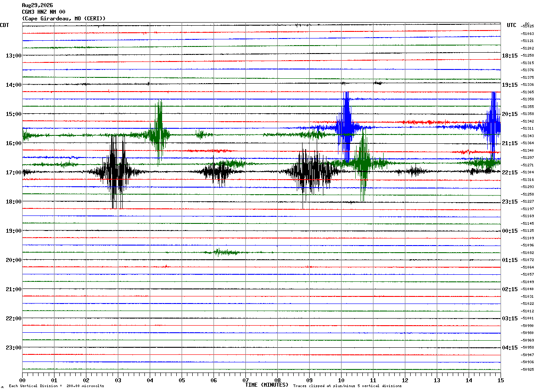Click the Aug29,2026 date label

click(37, 5)
